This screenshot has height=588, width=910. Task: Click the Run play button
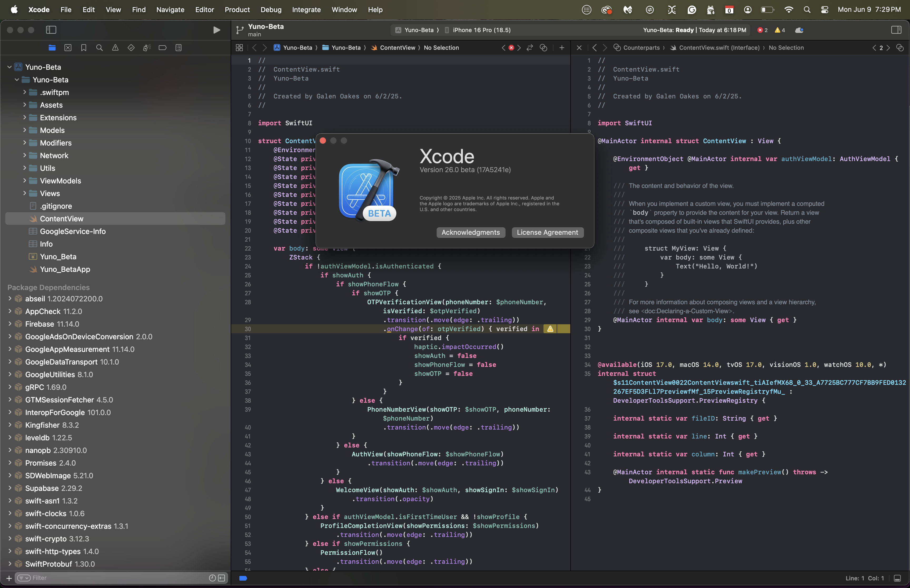[x=216, y=30]
